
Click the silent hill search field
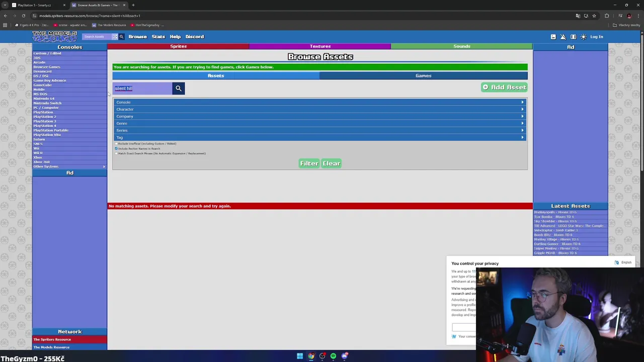pyautogui.click(x=143, y=88)
